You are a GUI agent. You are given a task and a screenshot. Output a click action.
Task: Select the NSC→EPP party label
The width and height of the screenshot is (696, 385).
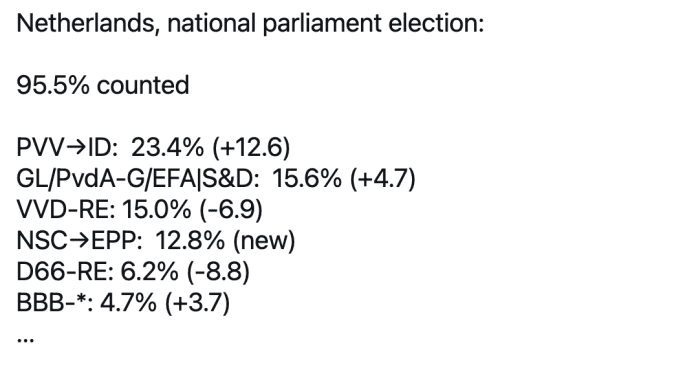click(79, 240)
